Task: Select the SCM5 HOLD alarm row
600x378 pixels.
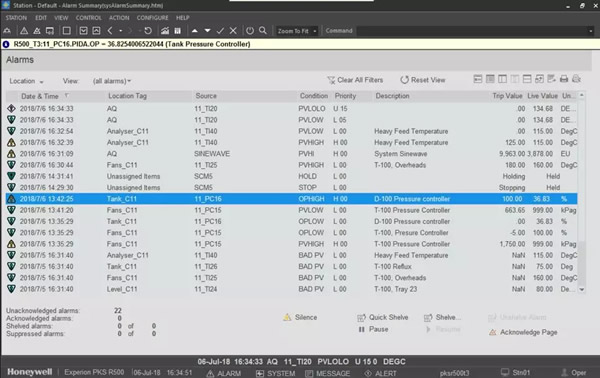Action: coord(292,176)
